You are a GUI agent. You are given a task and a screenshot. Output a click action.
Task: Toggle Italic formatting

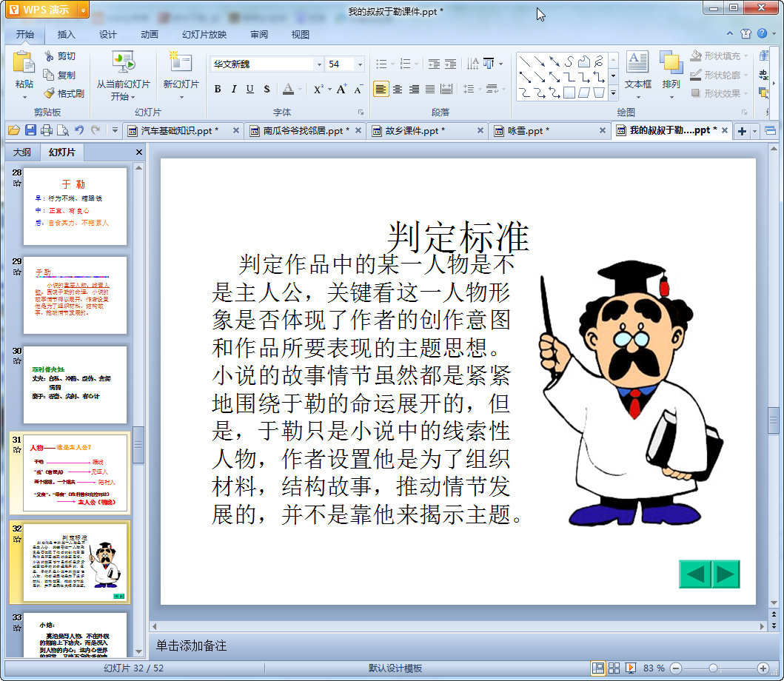[x=233, y=89]
